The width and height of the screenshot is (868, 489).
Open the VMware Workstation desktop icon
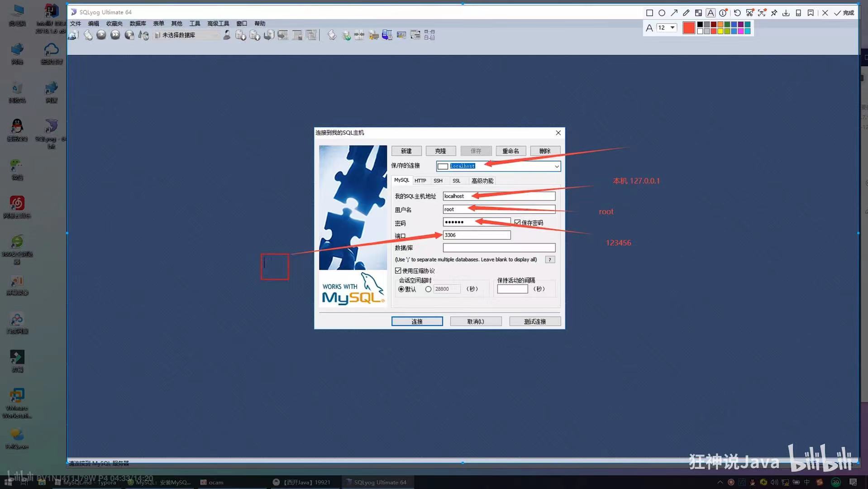pyautogui.click(x=17, y=403)
